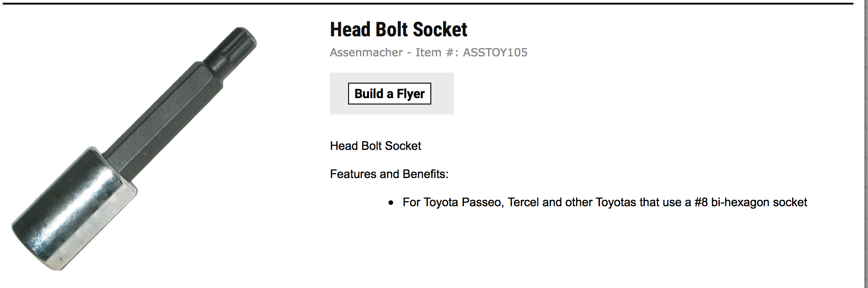Click the word Tercel in the bullet

[523, 202]
